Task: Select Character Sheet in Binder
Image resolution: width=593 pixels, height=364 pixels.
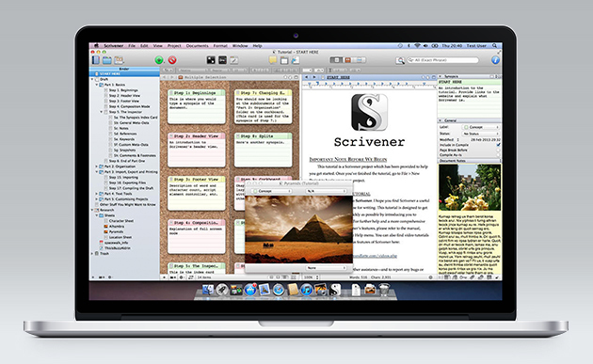Action: (x=121, y=221)
